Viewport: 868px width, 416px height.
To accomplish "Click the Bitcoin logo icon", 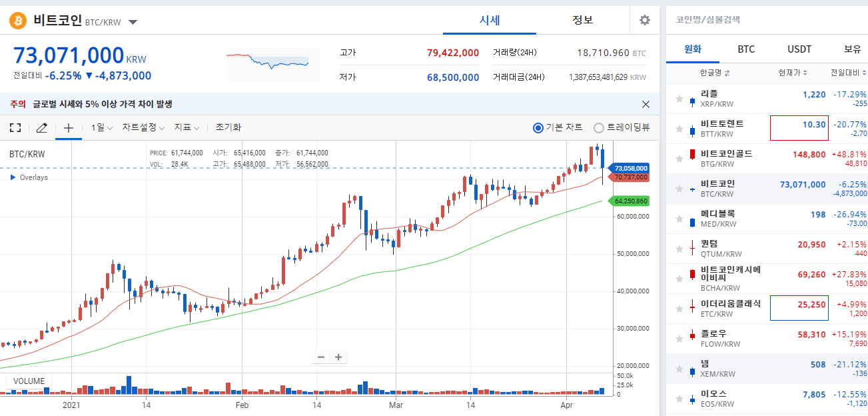I will (17, 21).
